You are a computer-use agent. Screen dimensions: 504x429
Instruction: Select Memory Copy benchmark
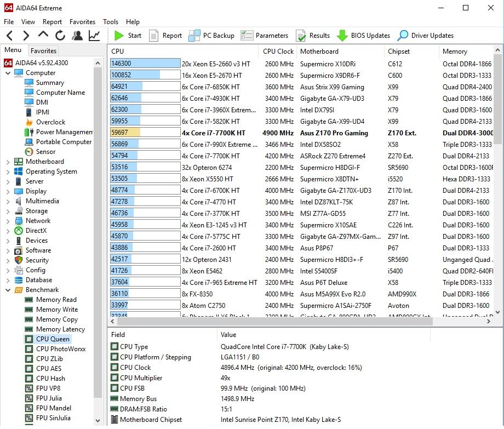pyautogui.click(x=57, y=319)
